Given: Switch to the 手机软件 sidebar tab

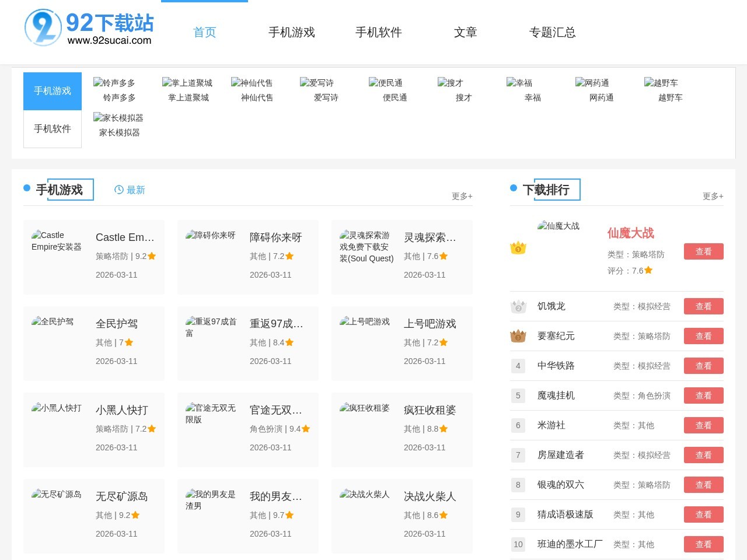Looking at the screenshot, I should 53,129.
